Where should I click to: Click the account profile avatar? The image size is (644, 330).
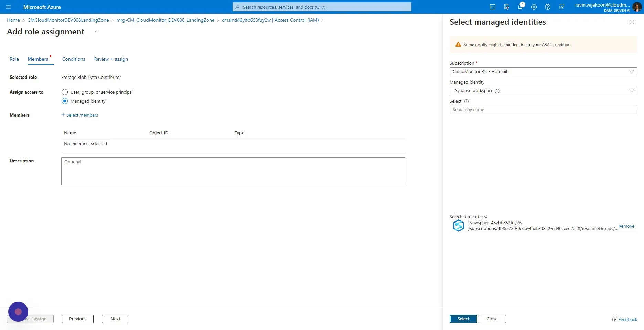pyautogui.click(x=637, y=7)
